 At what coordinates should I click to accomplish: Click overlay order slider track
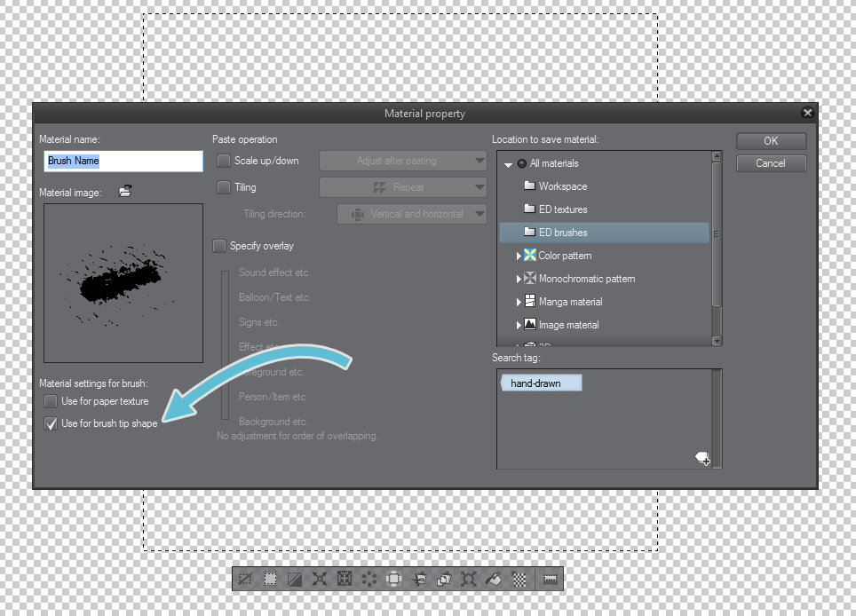(x=225, y=344)
